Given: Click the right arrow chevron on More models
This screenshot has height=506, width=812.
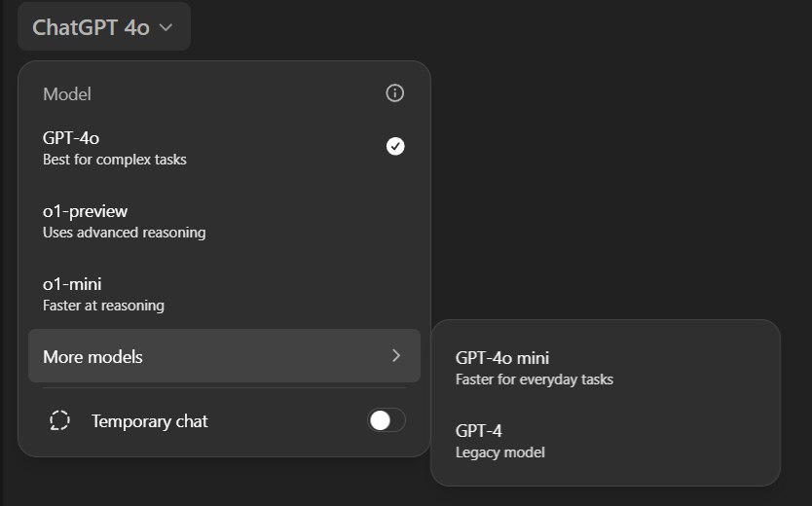Looking at the screenshot, I should (396, 356).
